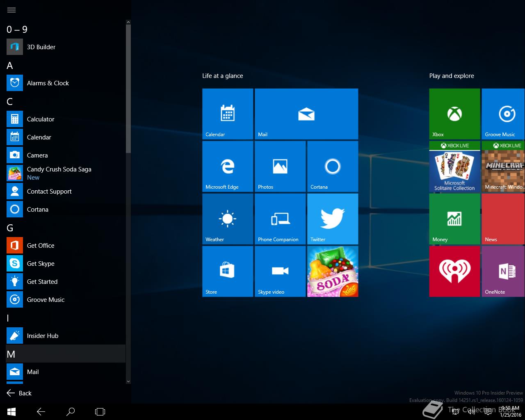The image size is (525, 420).
Task: Launch Get Started app
Action: (x=66, y=281)
